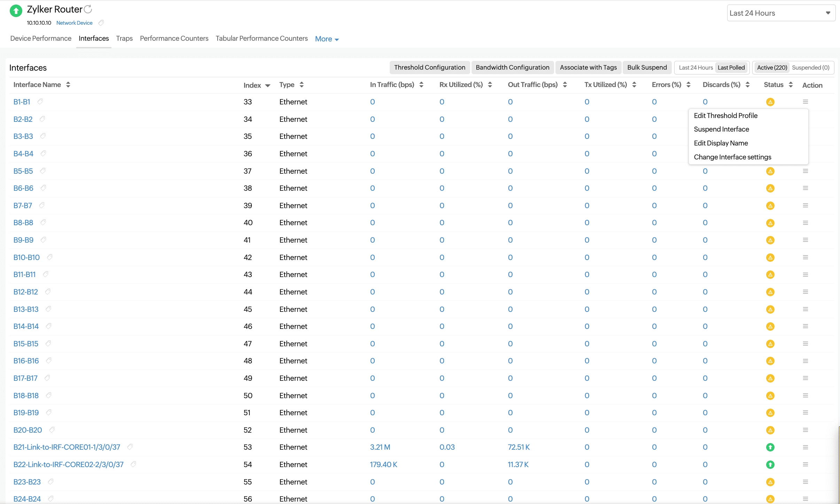Click the refresh icon beside Zylker Router

pos(88,9)
